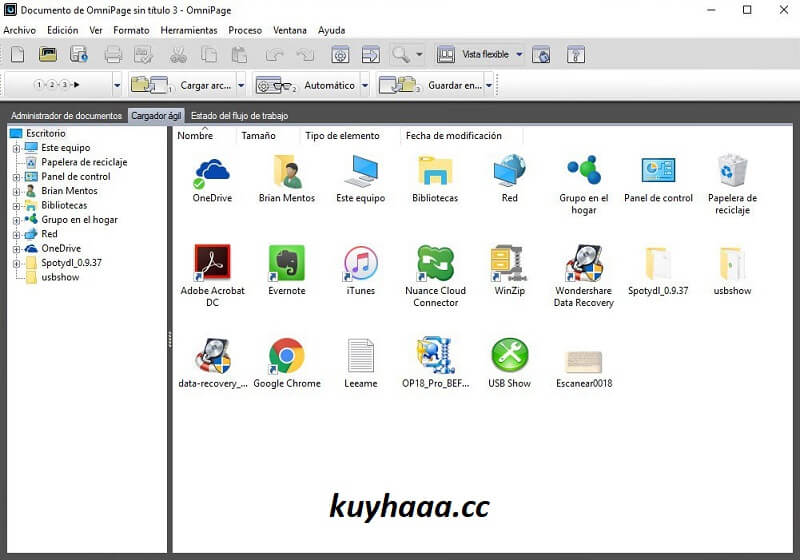Switch to Estado del flujo de trabajo tab
The height and width of the screenshot is (560, 800).
[x=239, y=116]
